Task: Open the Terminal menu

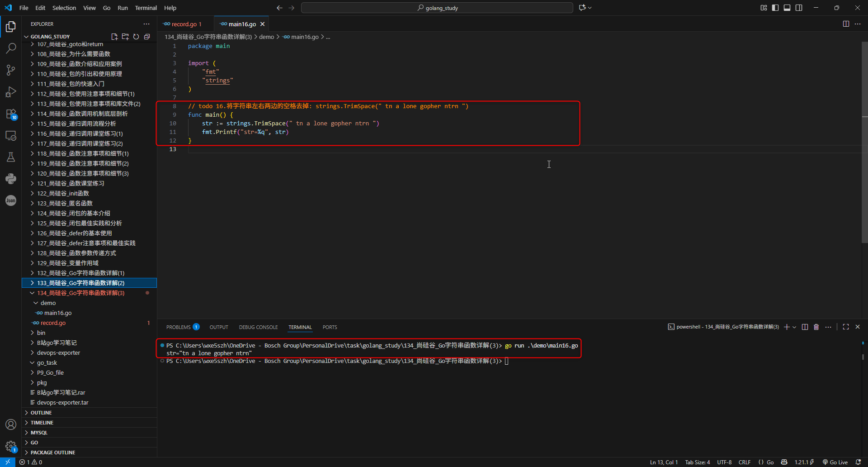Action: pyautogui.click(x=146, y=8)
